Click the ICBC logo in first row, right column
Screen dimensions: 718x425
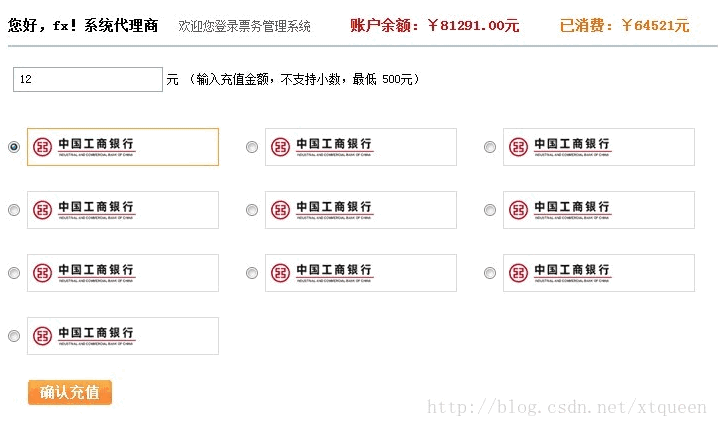coord(598,147)
